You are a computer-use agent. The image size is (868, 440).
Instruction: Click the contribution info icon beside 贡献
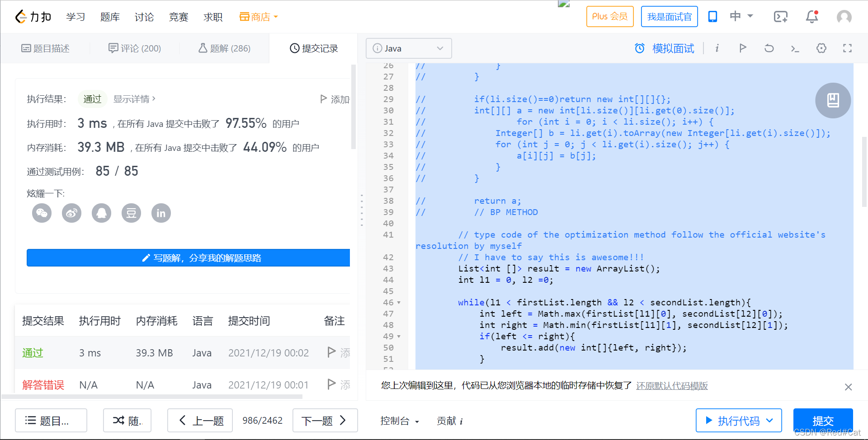point(461,421)
